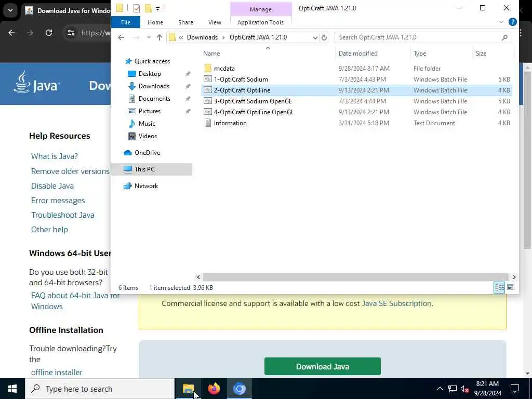
Task: Select the 4-OptiCraft OptiFine OpenGL batch file icon
Action: coord(208,112)
